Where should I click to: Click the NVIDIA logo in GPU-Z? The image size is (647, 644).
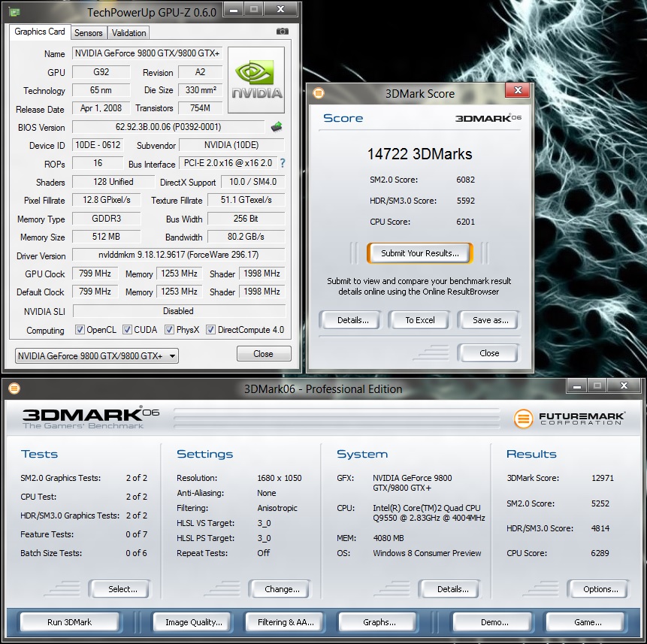click(x=256, y=80)
